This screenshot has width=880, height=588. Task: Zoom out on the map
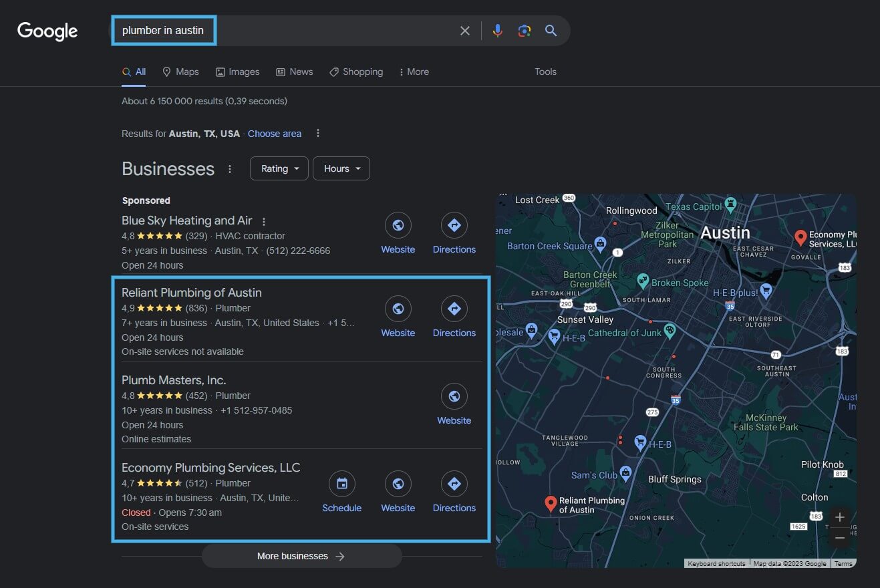(x=839, y=537)
